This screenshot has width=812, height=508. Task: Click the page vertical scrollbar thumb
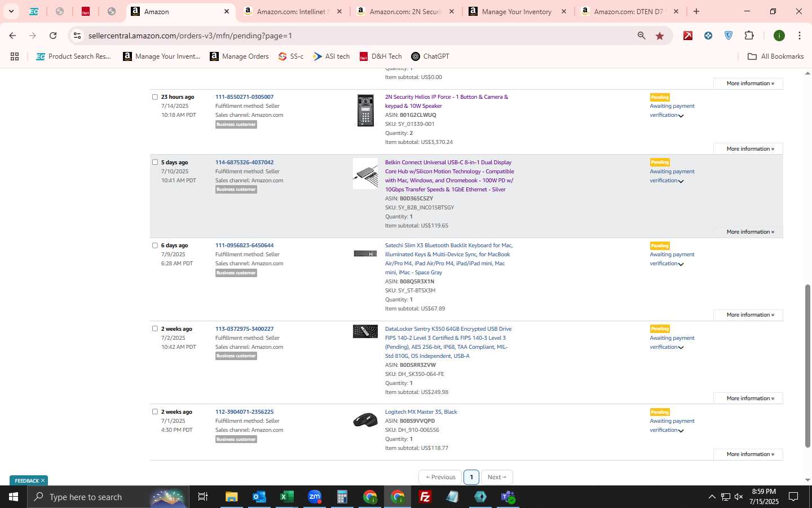pyautogui.click(x=807, y=366)
